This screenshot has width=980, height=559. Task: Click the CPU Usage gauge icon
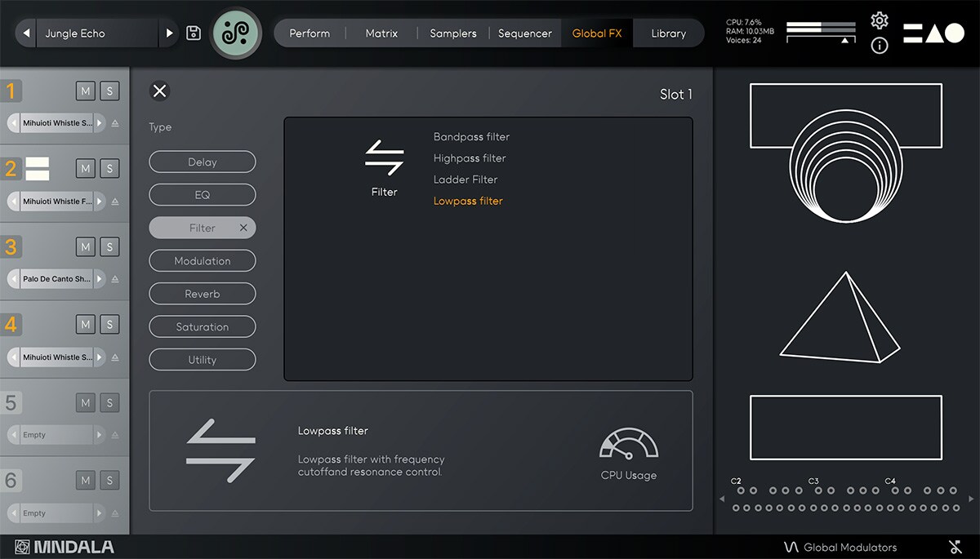pyautogui.click(x=628, y=445)
